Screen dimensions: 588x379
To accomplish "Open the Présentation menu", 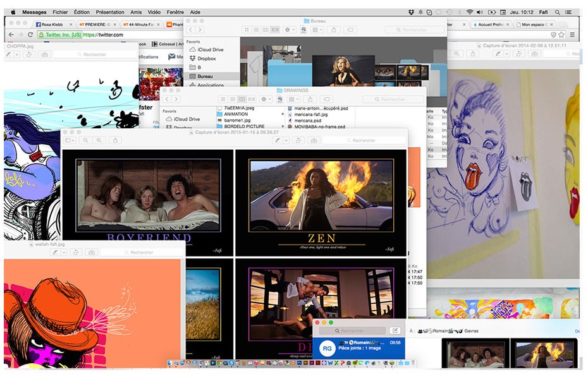I will [x=109, y=12].
